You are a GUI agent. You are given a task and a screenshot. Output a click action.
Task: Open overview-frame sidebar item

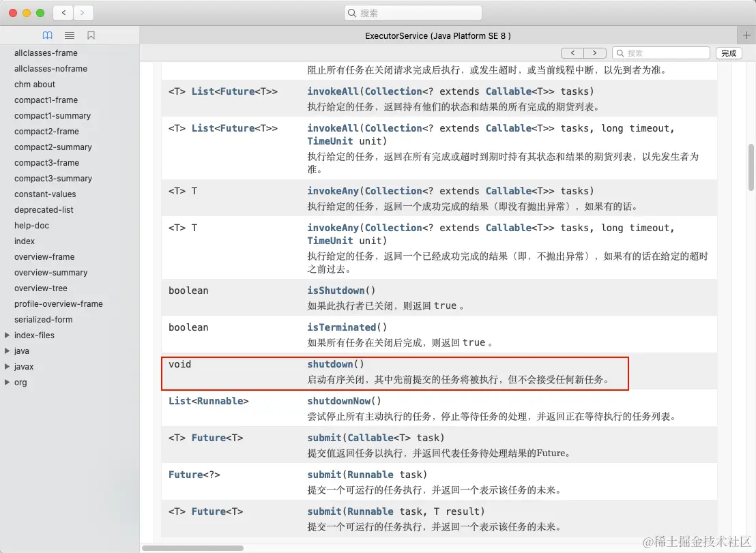coord(44,257)
